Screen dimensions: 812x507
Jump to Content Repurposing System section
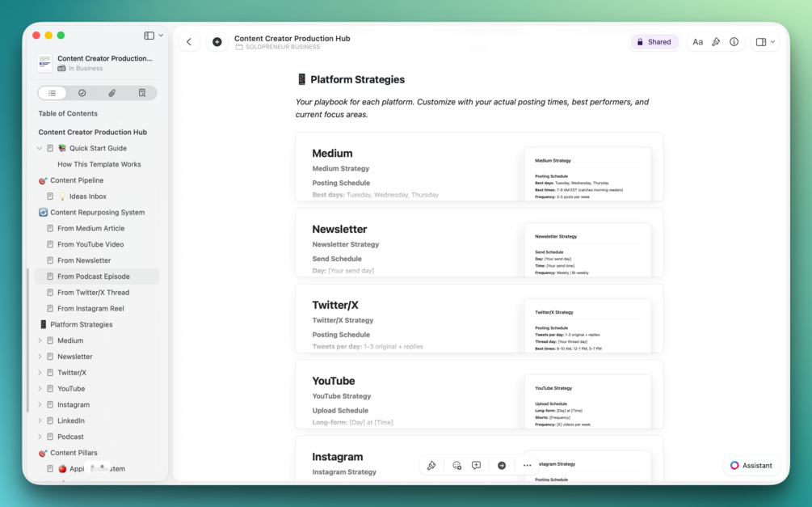click(x=97, y=213)
